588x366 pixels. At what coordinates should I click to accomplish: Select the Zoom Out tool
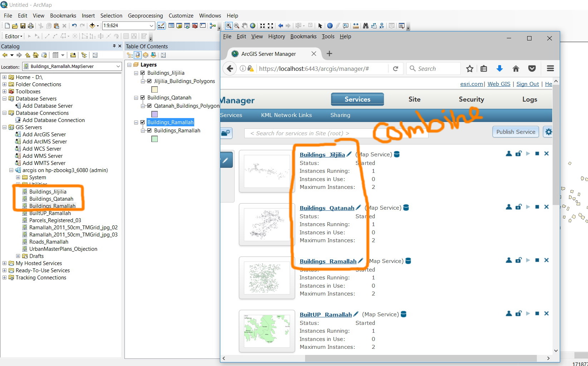point(237,26)
